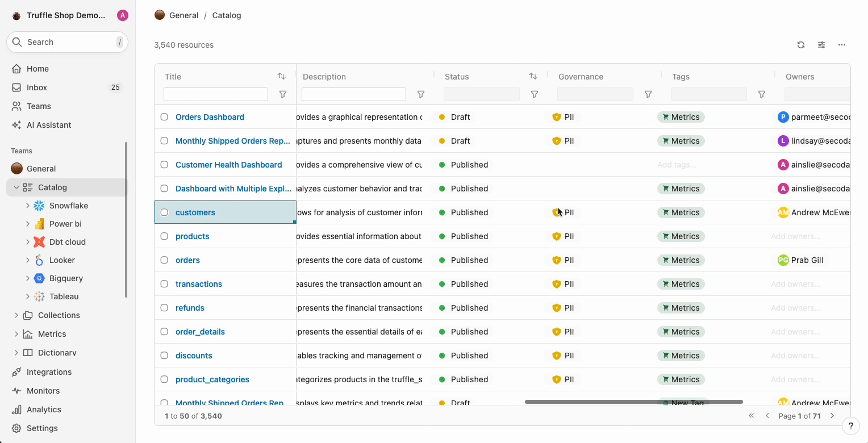
Task: Select the products row checkbox
Action: coord(164,236)
